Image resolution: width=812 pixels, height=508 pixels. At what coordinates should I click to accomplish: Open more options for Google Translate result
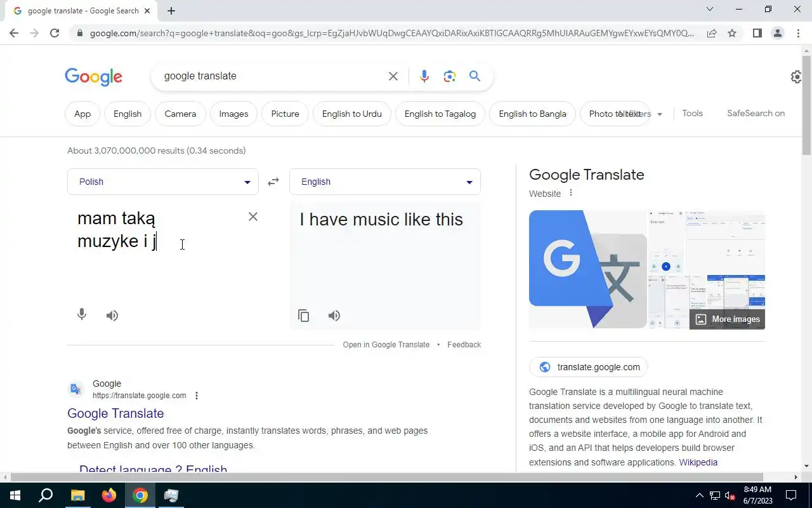coord(197,396)
